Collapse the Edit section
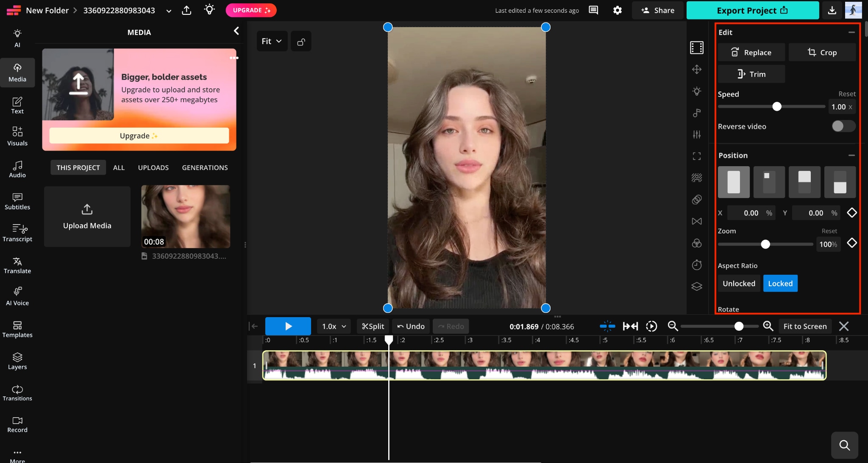 coord(851,32)
